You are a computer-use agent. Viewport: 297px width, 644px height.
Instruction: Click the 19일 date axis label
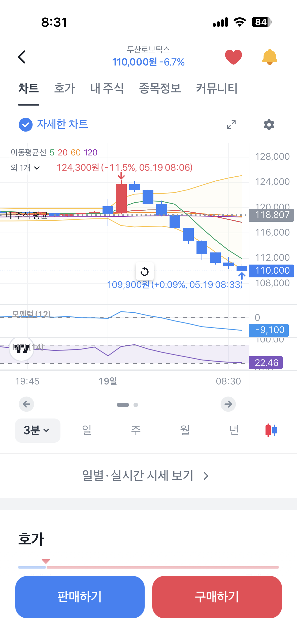pyautogui.click(x=108, y=381)
